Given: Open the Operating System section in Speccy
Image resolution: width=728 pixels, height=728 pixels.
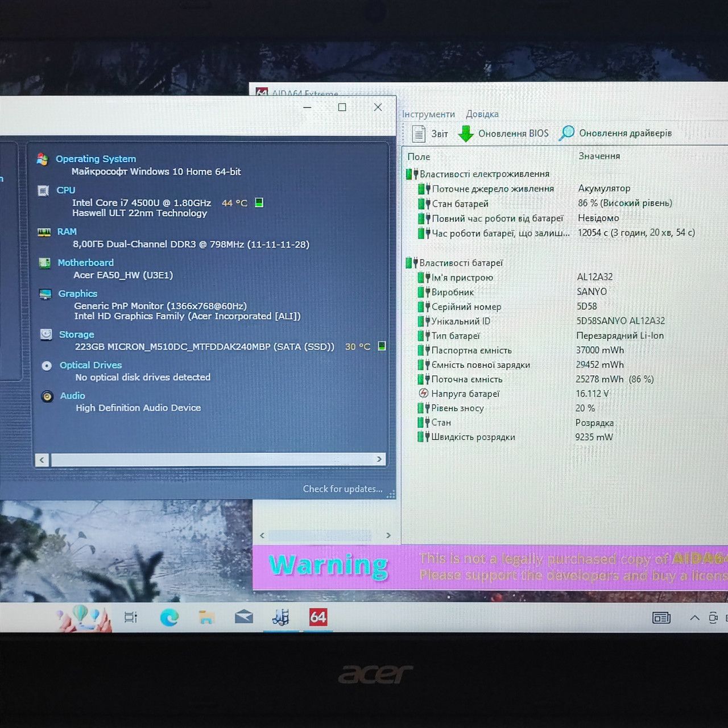Looking at the screenshot, I should pyautogui.click(x=96, y=159).
